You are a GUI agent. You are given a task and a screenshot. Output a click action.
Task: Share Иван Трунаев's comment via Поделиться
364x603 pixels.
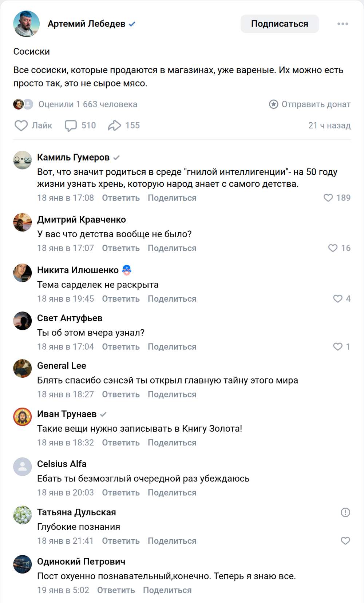[172, 443]
